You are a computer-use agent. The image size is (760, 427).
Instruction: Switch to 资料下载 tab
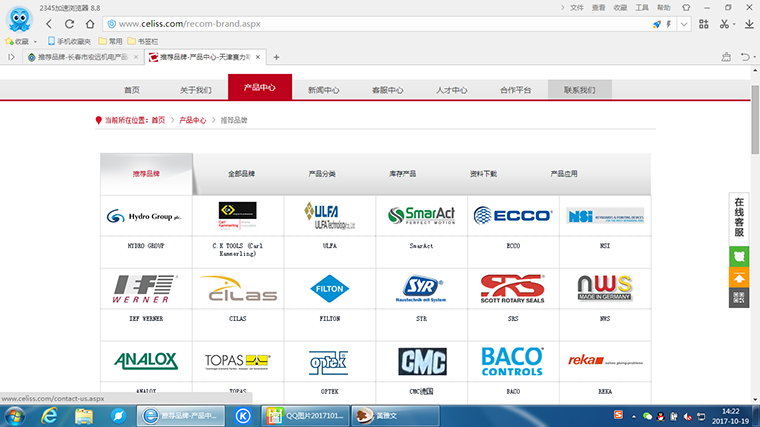[x=483, y=174]
